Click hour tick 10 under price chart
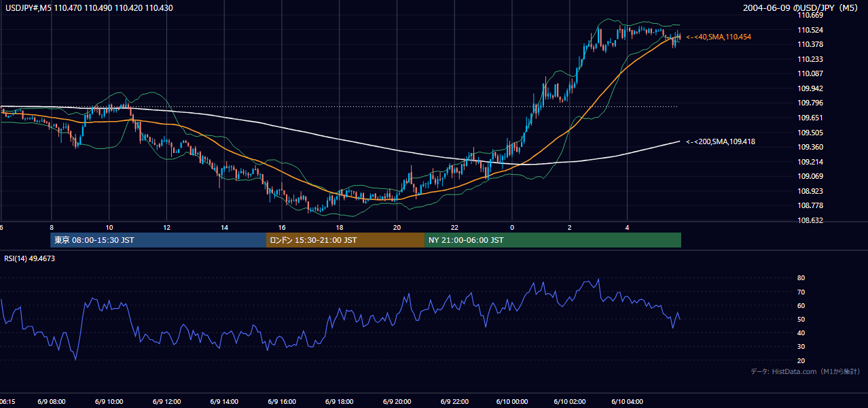 [109, 227]
